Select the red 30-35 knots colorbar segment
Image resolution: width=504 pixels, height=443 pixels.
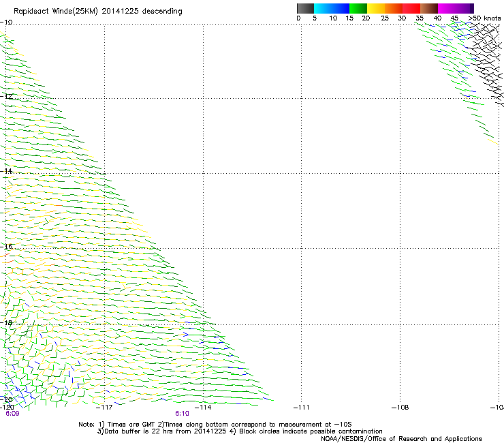411,8
